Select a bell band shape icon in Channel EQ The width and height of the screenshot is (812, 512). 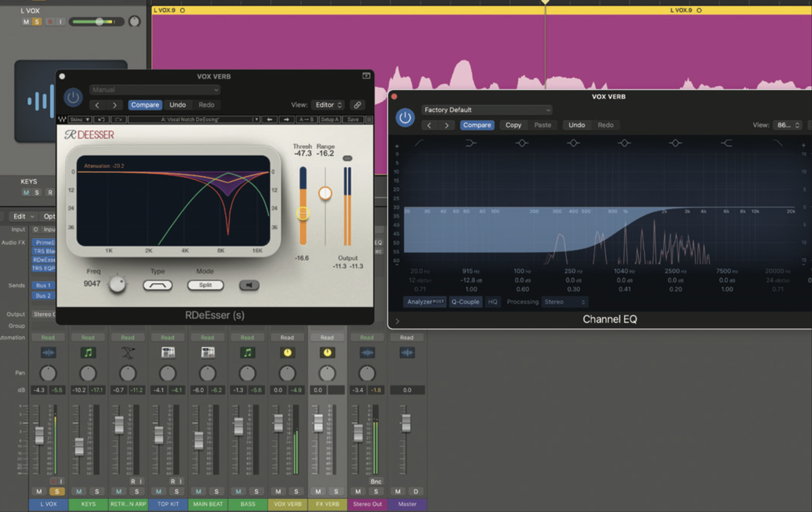click(573, 143)
